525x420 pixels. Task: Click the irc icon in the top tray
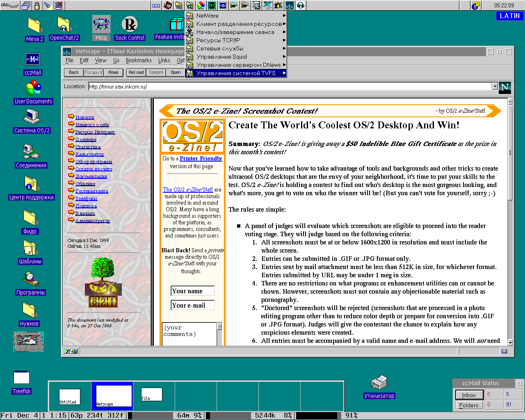click(x=301, y=5)
